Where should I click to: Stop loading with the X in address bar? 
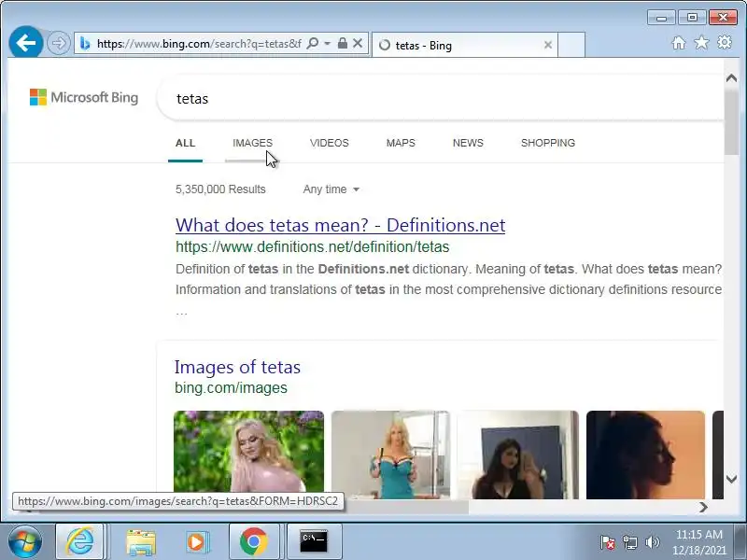tap(358, 43)
